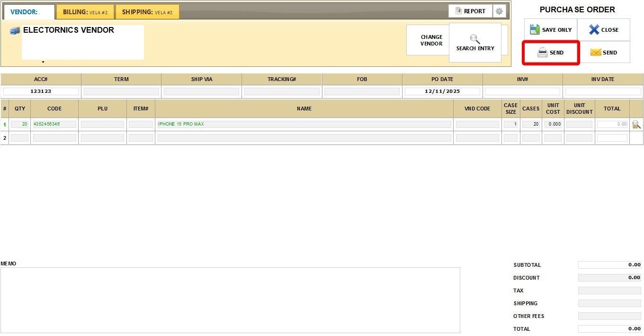Click the settings gear icon beside Report

499,11
